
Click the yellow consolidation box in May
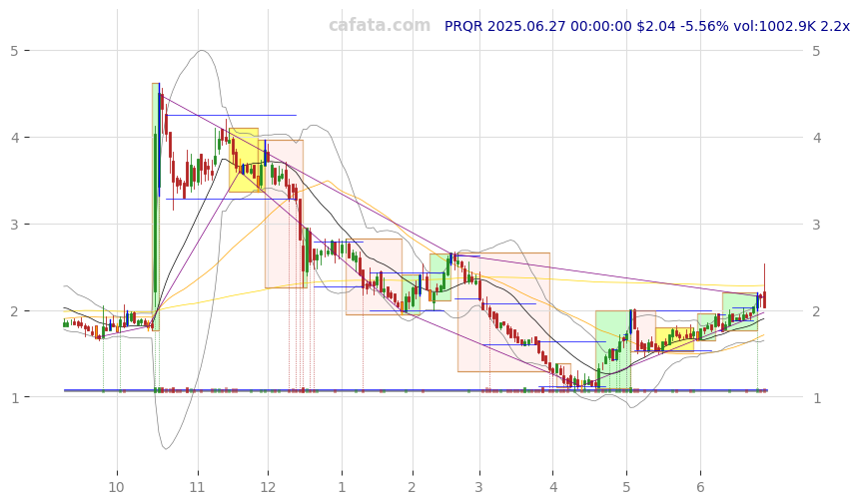coord(675,339)
